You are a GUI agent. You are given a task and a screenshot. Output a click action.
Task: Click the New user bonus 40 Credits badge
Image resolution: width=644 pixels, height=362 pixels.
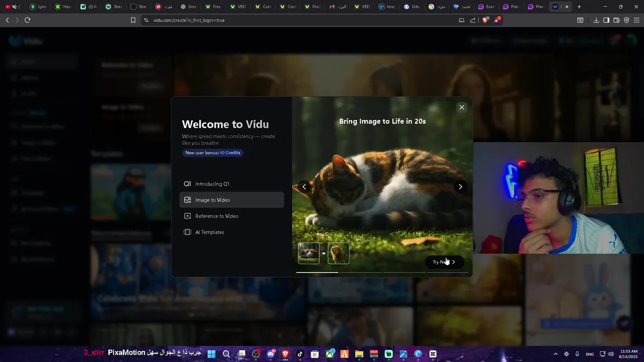click(213, 153)
